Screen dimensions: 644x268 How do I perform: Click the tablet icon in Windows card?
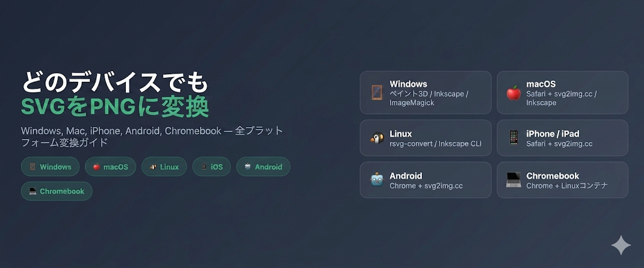coord(377,93)
